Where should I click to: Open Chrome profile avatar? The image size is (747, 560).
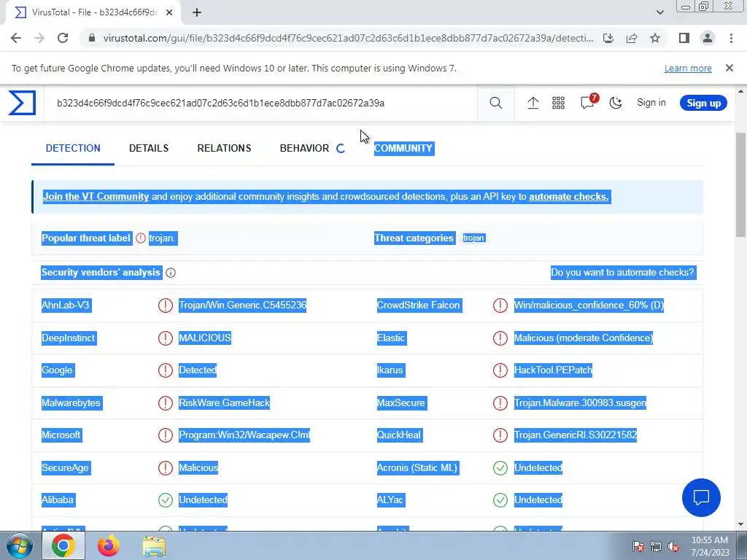(708, 38)
